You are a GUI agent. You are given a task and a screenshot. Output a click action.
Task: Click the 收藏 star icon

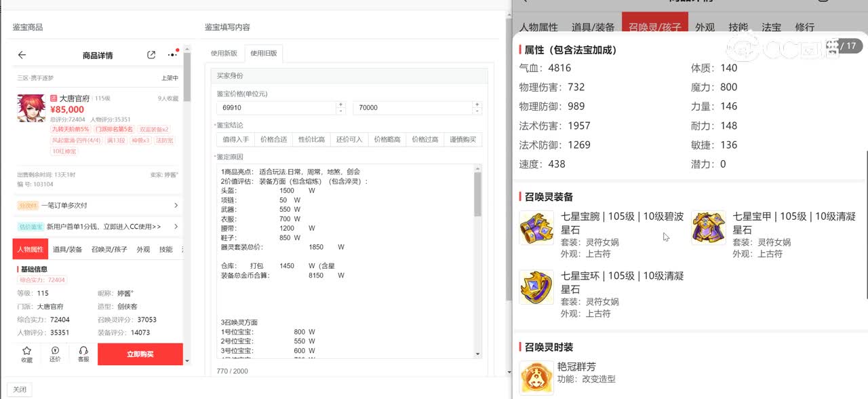coord(26,354)
